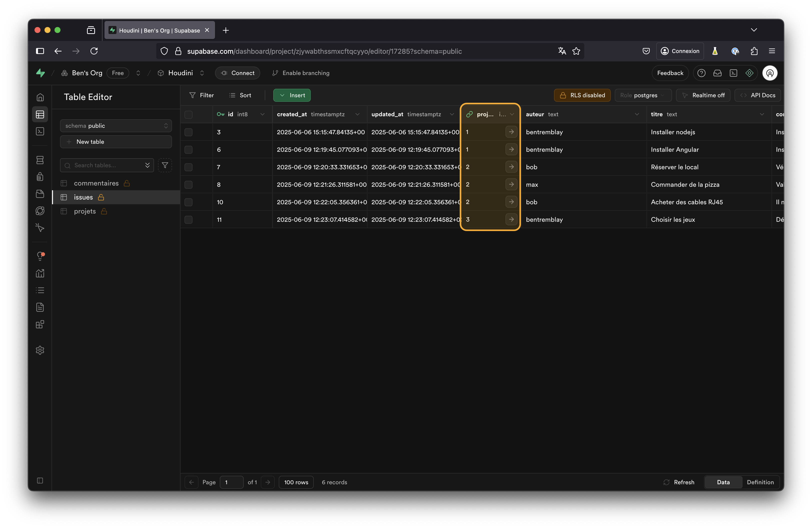The width and height of the screenshot is (812, 528).
Task: Check the row with id 7
Action: click(x=188, y=167)
